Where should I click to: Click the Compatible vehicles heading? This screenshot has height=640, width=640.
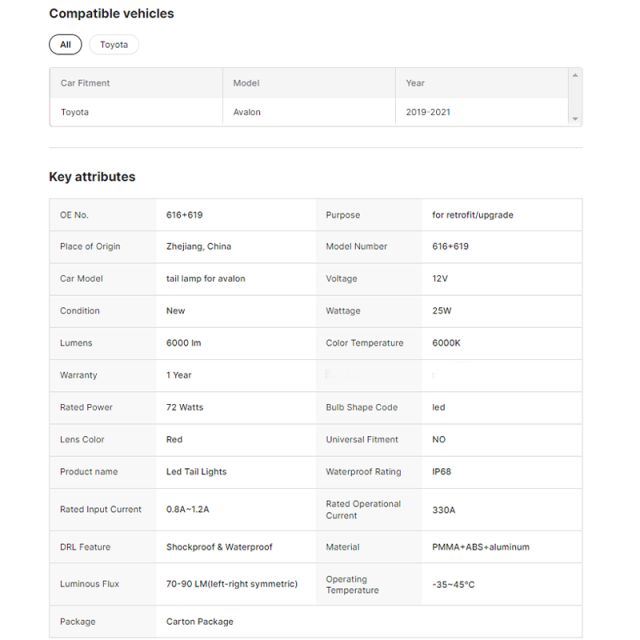(111, 13)
